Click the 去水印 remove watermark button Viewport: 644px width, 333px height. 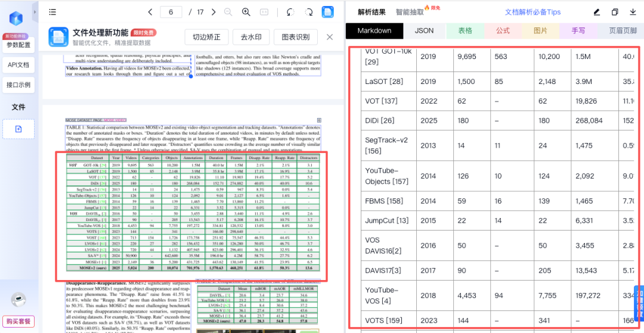click(251, 38)
